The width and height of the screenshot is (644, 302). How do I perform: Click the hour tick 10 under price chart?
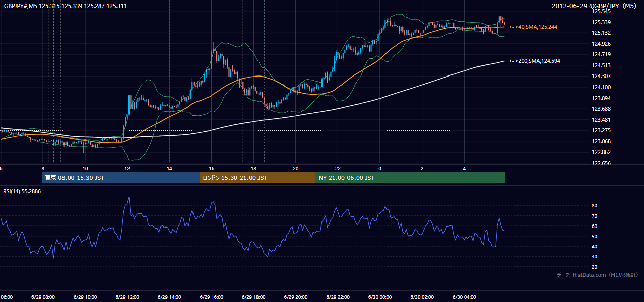click(x=85, y=169)
